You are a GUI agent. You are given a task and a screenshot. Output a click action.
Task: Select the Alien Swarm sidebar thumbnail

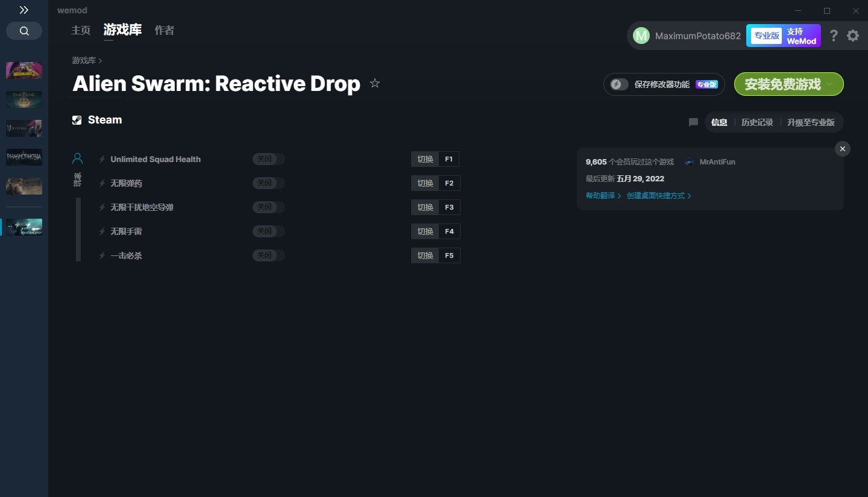click(x=24, y=227)
